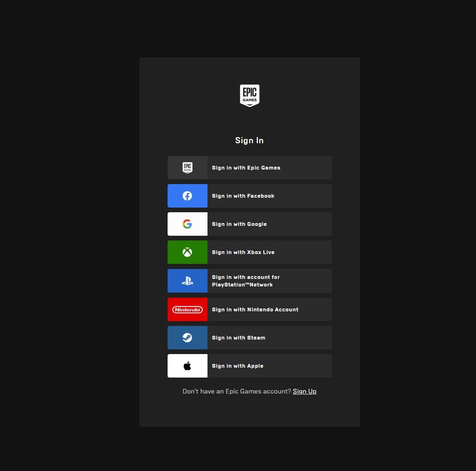Click the 'Don't have an Epic Games account?' text
The width and height of the screenshot is (476, 471).
click(x=236, y=391)
